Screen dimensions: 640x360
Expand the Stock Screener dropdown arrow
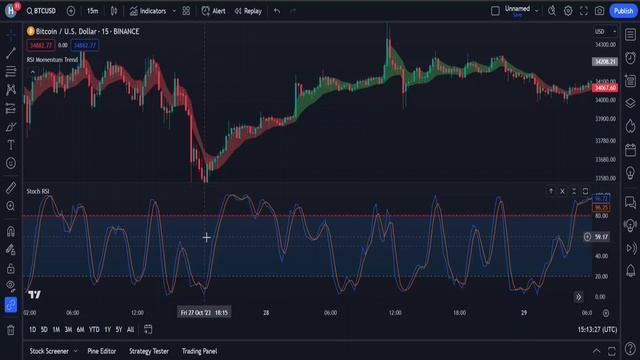coord(75,351)
